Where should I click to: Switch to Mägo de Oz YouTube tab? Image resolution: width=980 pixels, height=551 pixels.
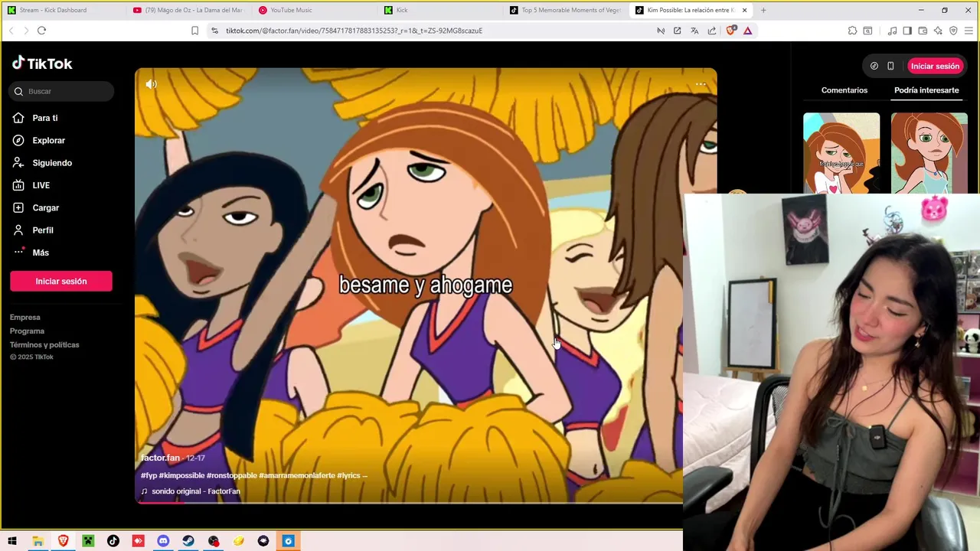188,10
